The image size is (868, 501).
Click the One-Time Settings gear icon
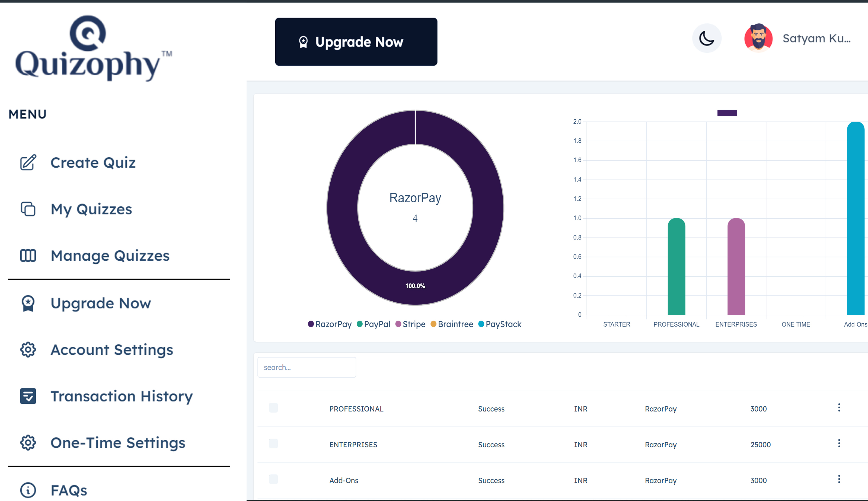28,442
